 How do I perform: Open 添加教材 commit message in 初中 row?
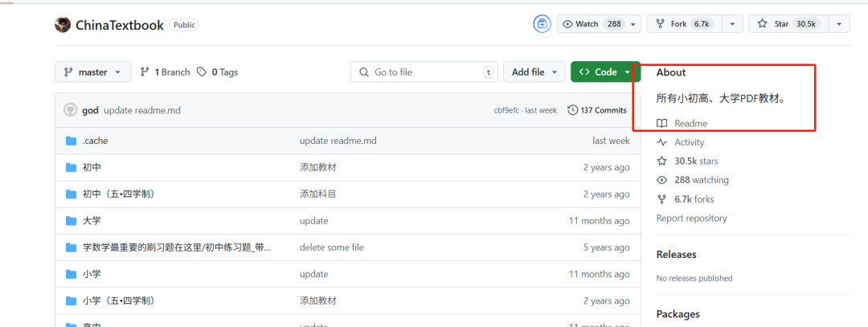[317, 167]
